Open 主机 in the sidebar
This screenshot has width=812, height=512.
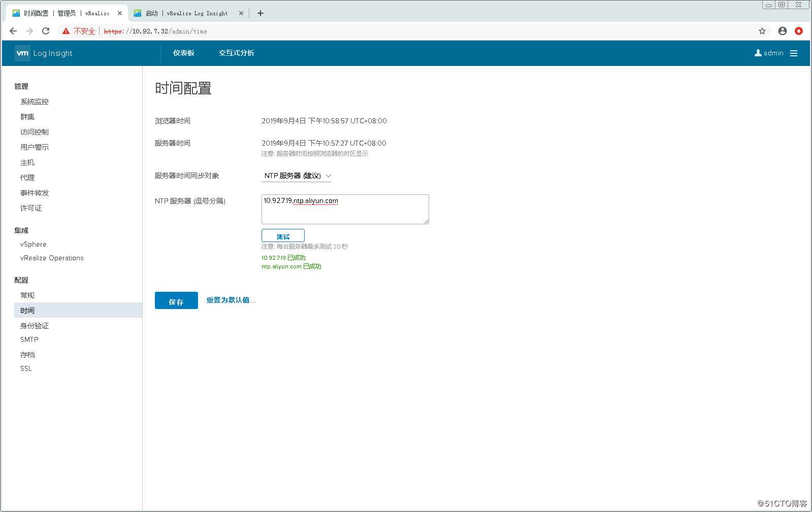27,162
